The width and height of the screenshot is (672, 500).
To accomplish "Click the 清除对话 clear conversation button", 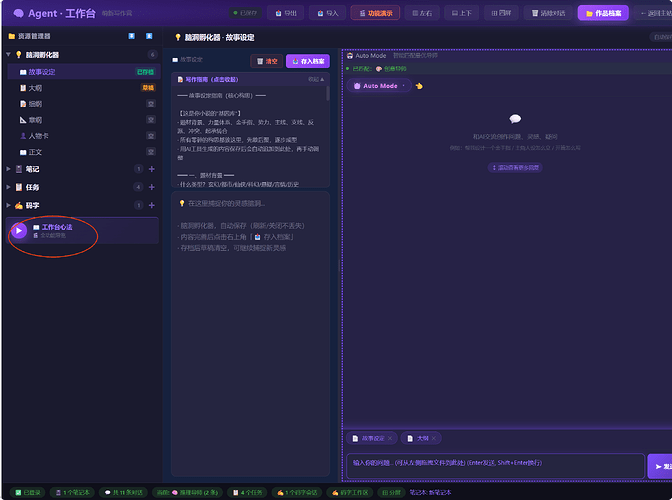I will coord(548,13).
